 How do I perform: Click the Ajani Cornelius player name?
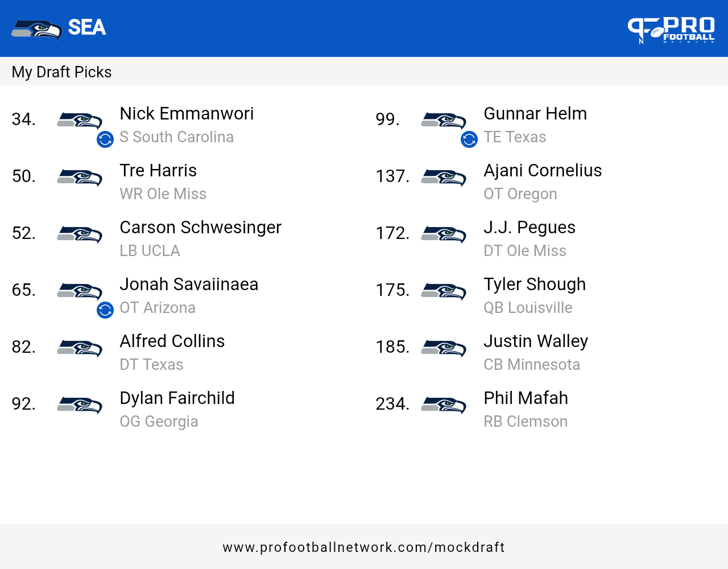coord(543,171)
